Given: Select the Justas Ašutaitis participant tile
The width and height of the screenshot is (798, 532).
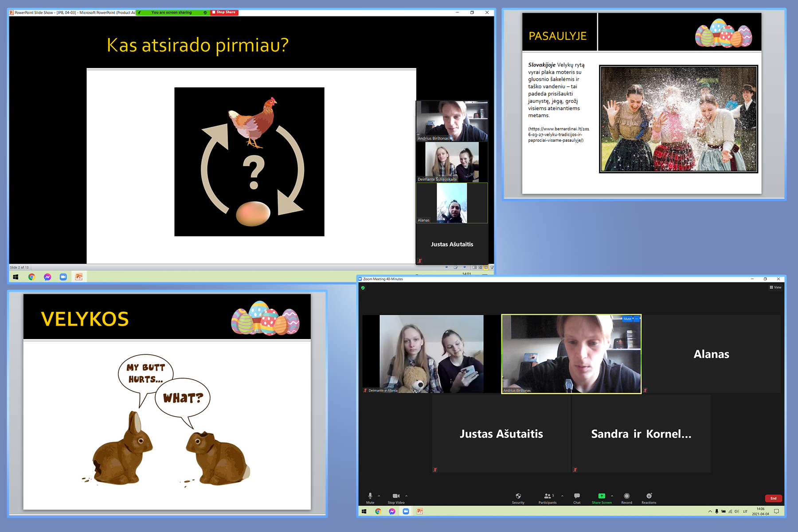Looking at the screenshot, I should pos(501,434).
